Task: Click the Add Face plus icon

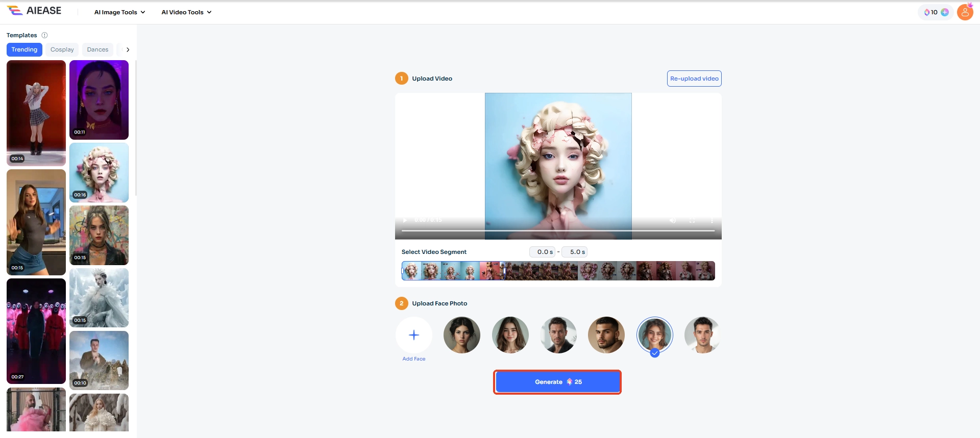Action: tap(414, 335)
